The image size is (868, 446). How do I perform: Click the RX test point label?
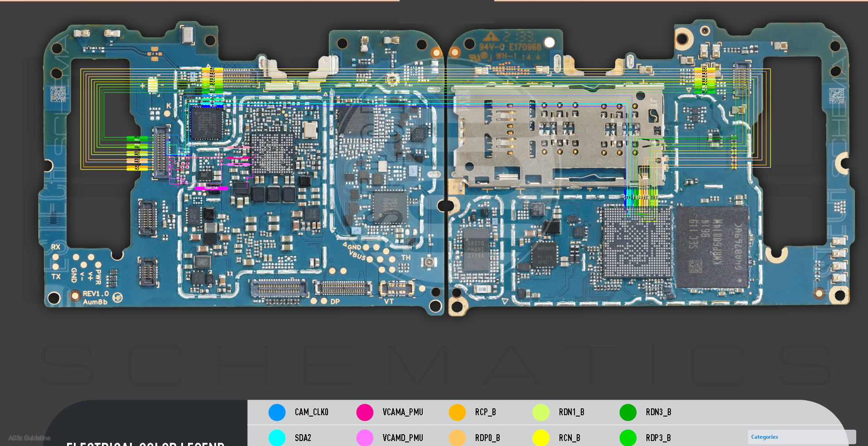(x=56, y=247)
